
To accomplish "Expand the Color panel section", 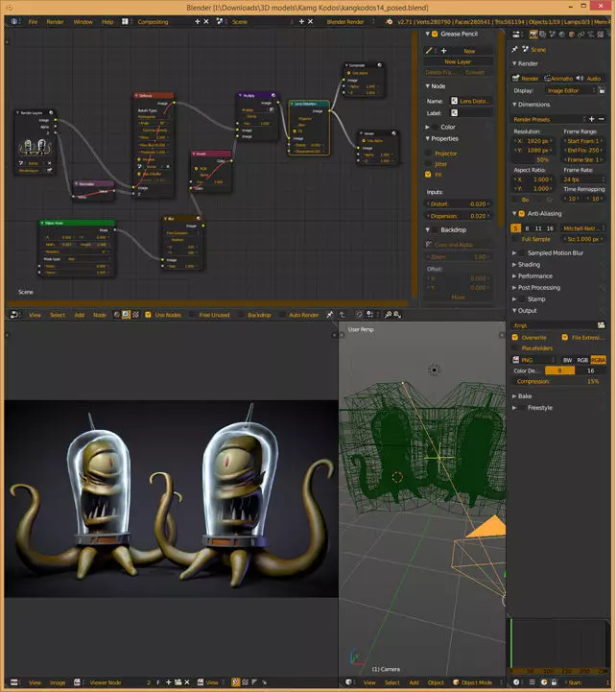I will tap(428, 127).
